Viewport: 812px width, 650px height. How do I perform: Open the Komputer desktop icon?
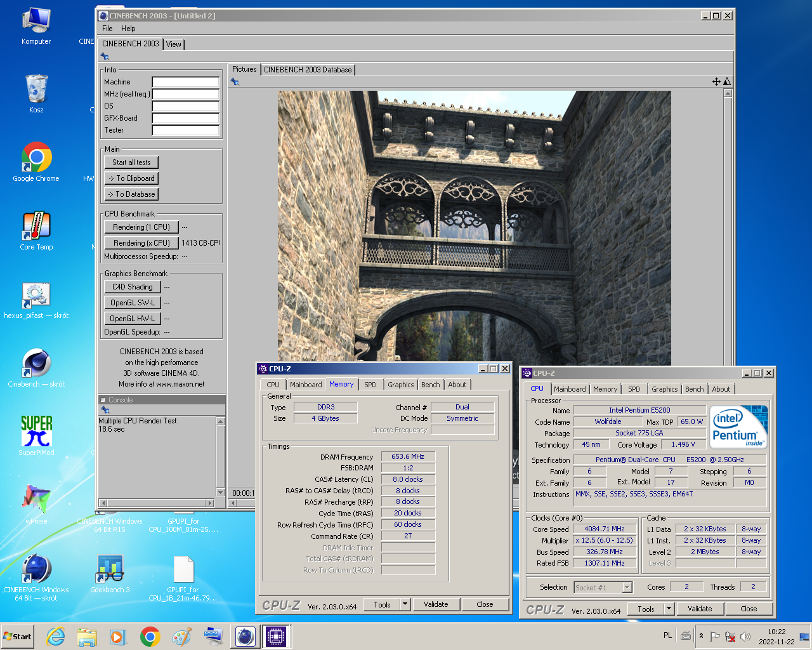[x=36, y=25]
